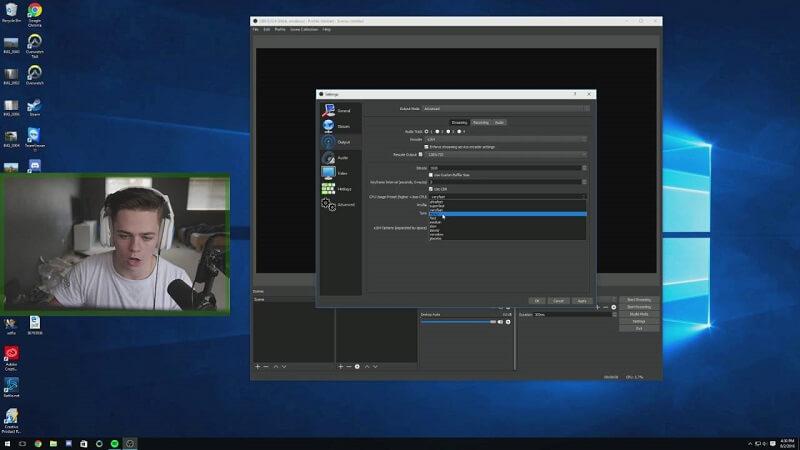Open the Hotkeys settings section
The image size is (800, 450).
tap(341, 189)
